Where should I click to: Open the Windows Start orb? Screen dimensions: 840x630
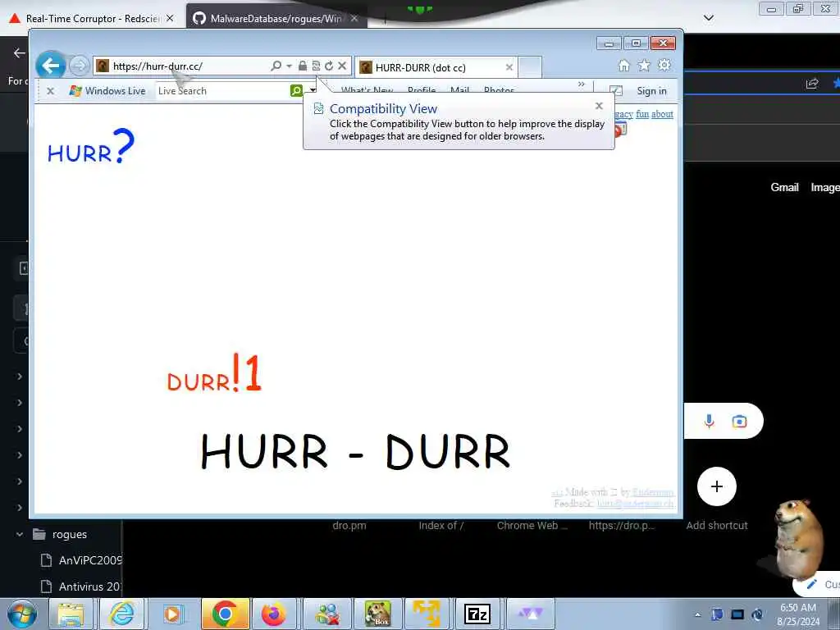pyautogui.click(x=22, y=614)
